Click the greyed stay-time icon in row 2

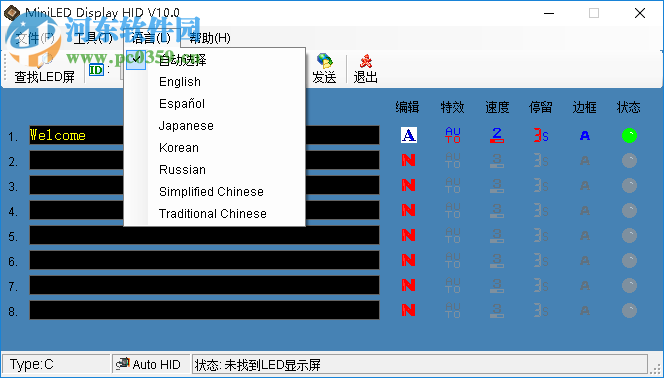(541, 160)
